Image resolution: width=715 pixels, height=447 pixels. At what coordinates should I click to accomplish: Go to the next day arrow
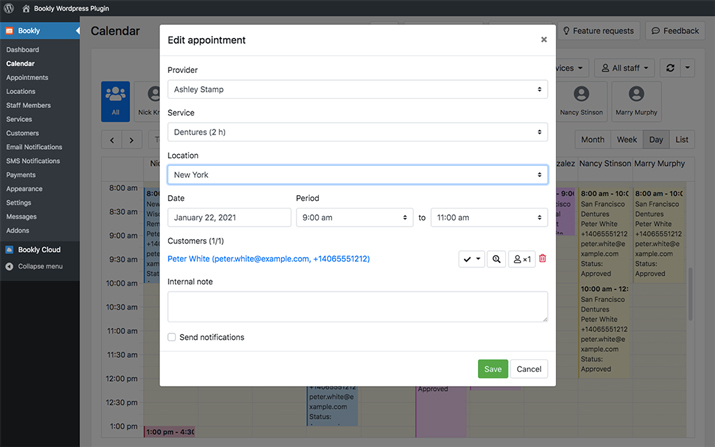(x=132, y=140)
